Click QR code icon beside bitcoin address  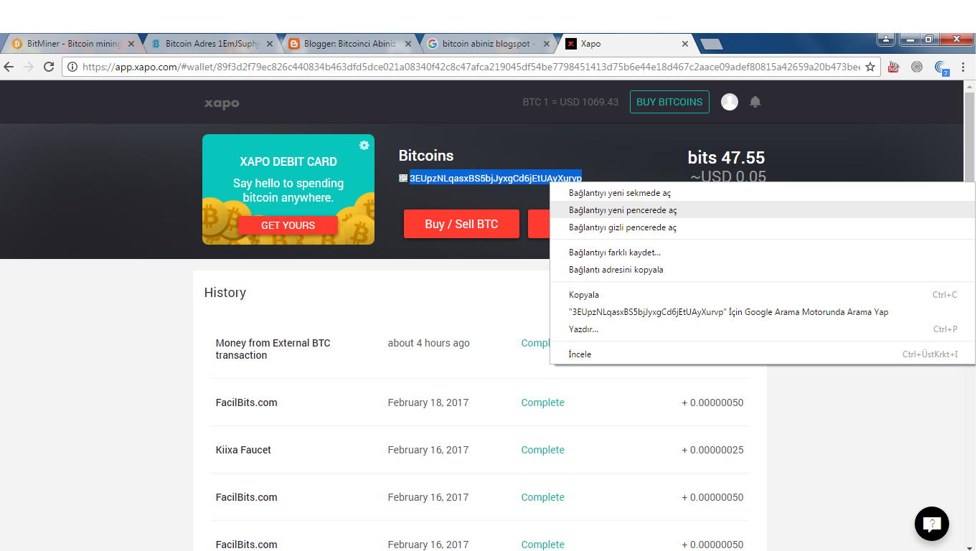click(403, 178)
